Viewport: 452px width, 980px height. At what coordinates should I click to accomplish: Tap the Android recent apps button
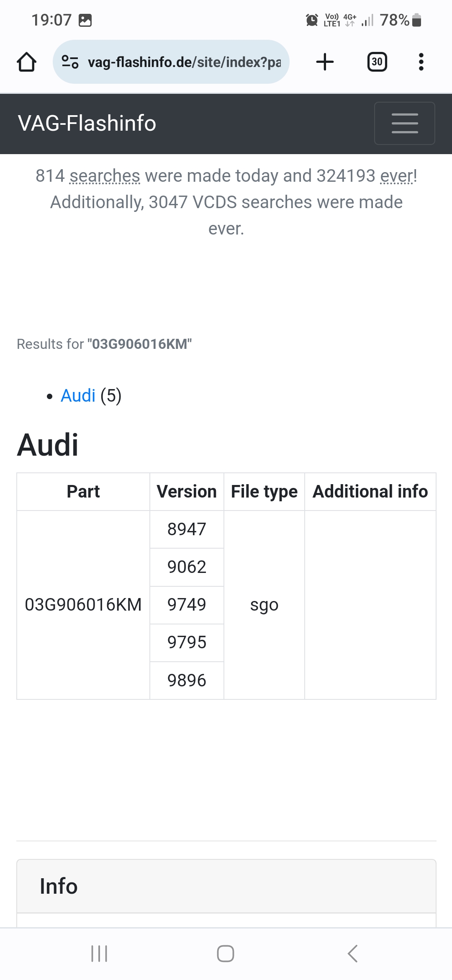99,954
